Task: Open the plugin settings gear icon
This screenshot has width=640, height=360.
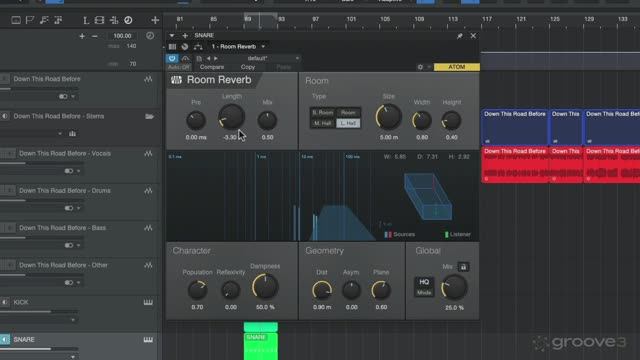Action: pyautogui.click(x=420, y=67)
